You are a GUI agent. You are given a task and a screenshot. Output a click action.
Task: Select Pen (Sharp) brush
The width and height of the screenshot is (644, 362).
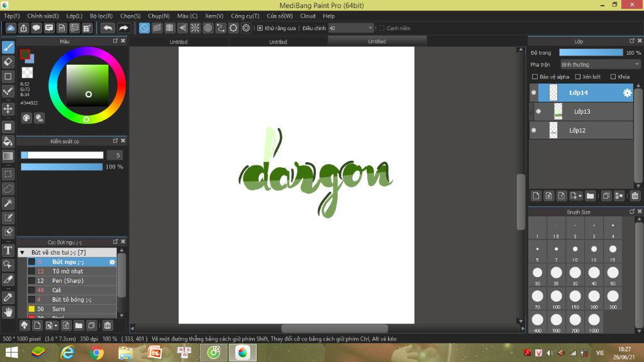[72, 281]
